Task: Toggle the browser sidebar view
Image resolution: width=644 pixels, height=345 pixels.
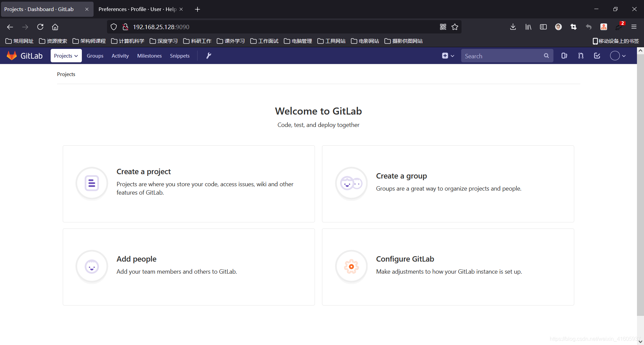Action: coord(543,27)
